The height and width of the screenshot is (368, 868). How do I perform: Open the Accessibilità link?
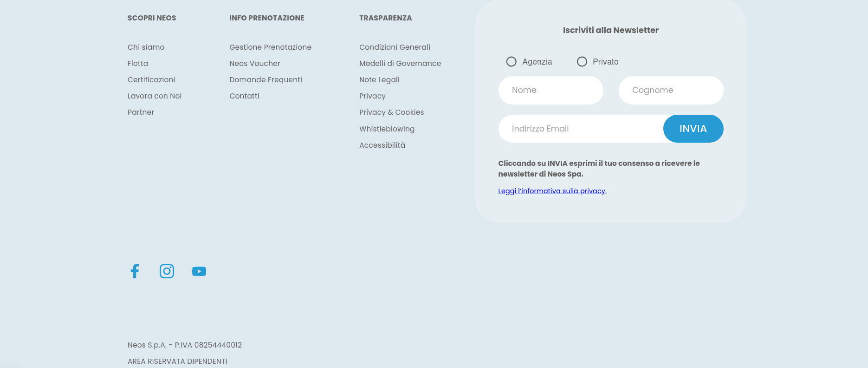pyautogui.click(x=382, y=145)
